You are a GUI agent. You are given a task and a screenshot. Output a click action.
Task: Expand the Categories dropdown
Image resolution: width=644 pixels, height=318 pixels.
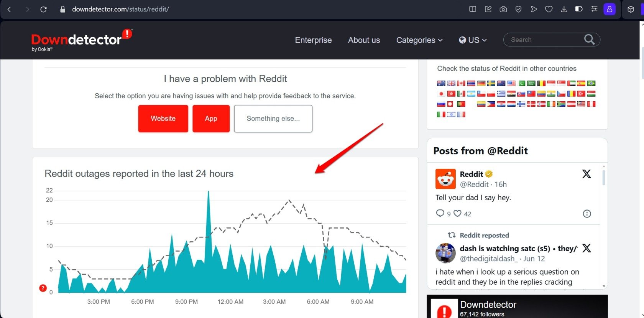click(x=419, y=40)
